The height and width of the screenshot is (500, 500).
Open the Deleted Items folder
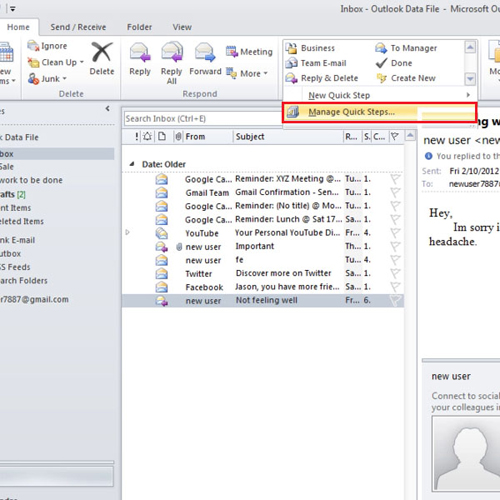click(22, 221)
